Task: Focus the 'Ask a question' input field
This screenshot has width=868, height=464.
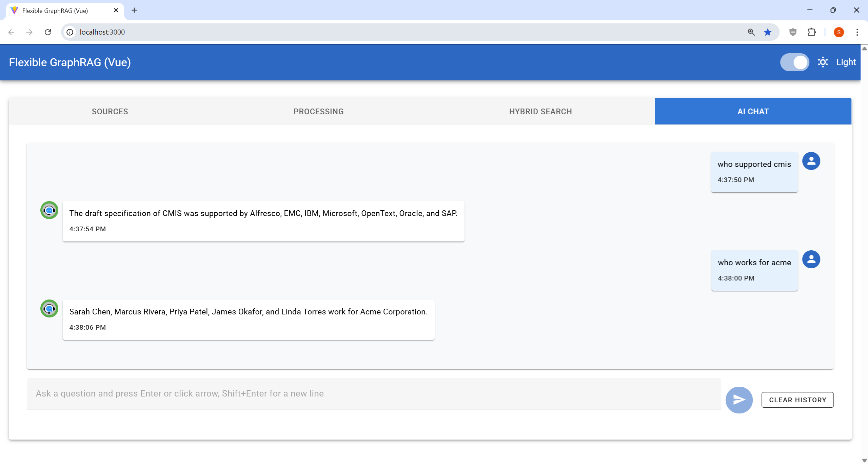Action: [373, 393]
